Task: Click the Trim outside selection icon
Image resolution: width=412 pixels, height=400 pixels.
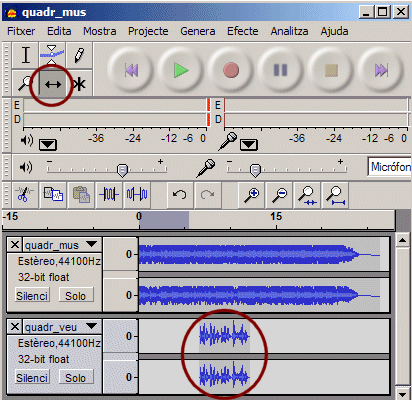Action: point(109,194)
